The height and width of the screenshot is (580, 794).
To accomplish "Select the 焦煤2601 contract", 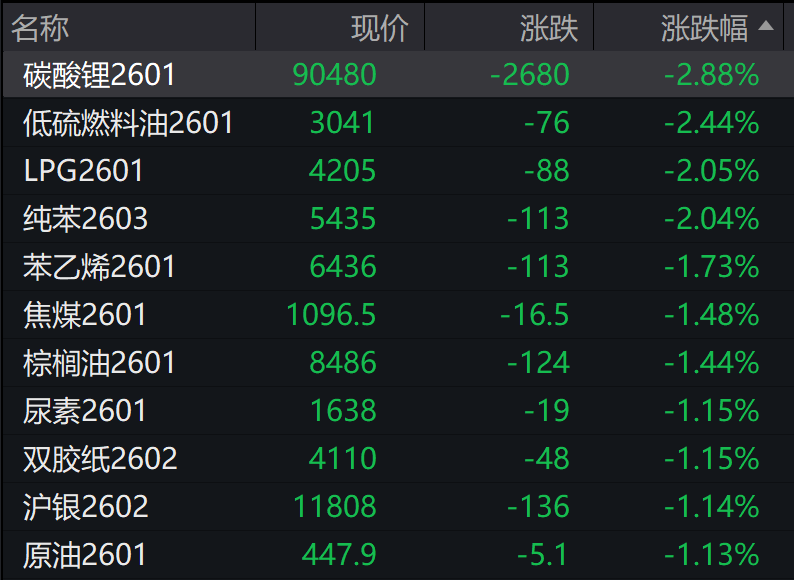I will pos(85,315).
